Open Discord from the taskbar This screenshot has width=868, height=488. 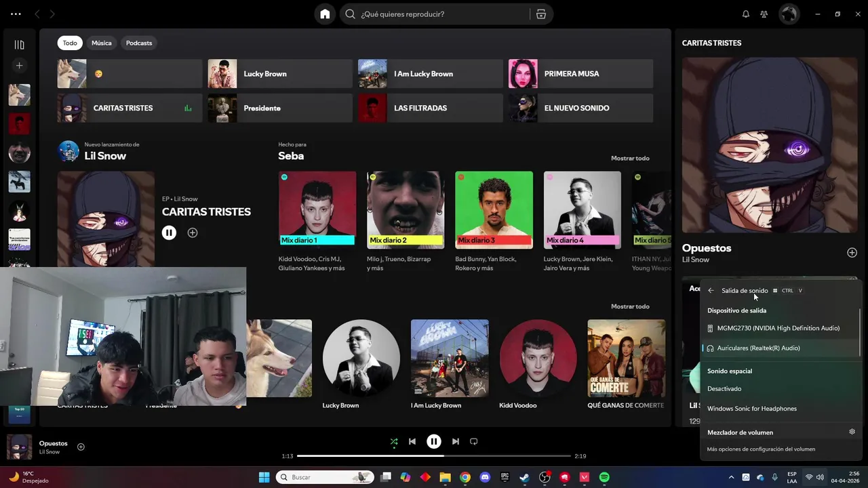(485, 477)
